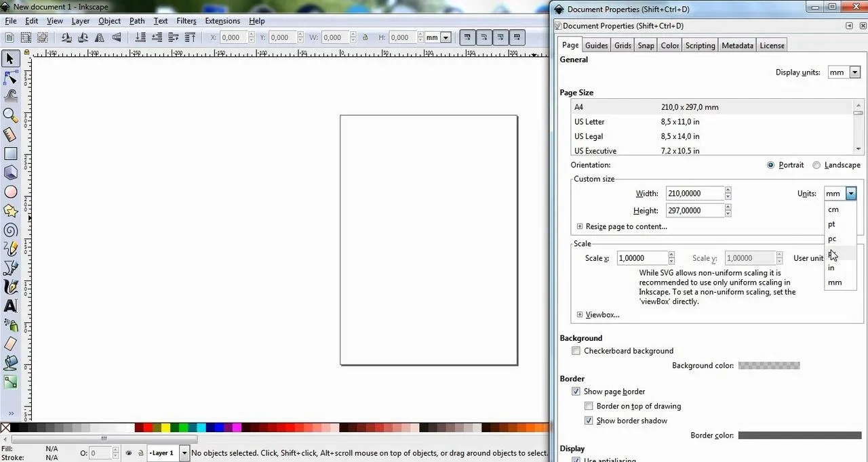Screen dimensions: 868x462
Task: Open the Extensions menu
Action: point(222,21)
